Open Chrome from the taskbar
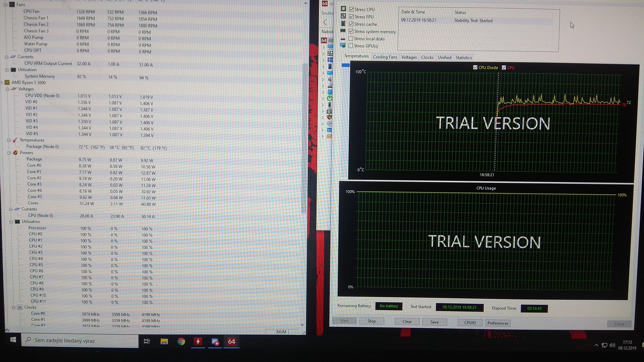 click(181, 341)
